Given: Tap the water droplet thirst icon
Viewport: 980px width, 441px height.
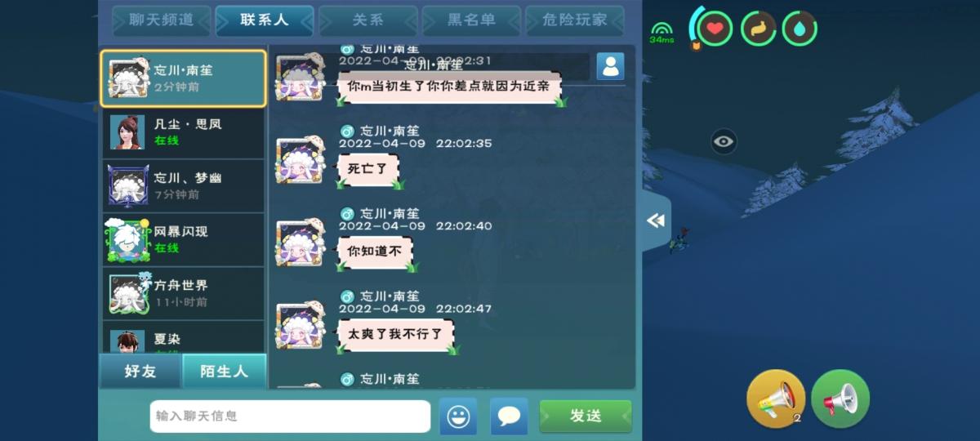Looking at the screenshot, I should [800, 29].
